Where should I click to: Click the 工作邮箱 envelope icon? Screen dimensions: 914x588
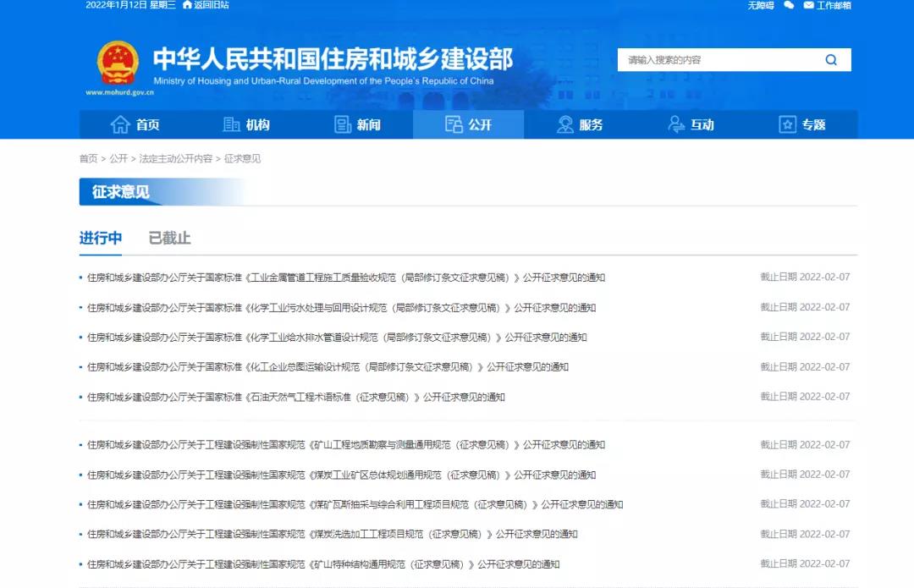click(808, 5)
